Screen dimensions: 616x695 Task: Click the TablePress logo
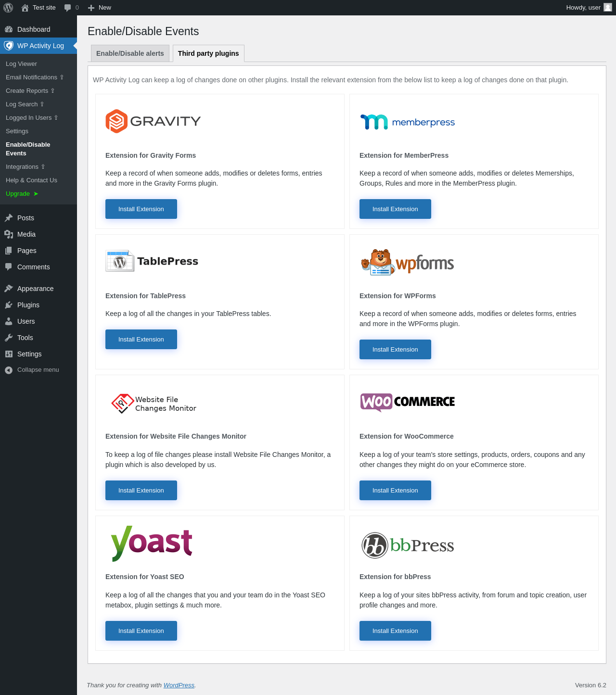tap(152, 261)
